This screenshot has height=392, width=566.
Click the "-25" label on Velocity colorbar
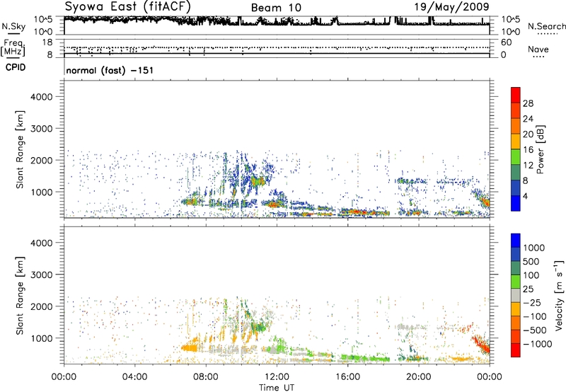click(532, 303)
